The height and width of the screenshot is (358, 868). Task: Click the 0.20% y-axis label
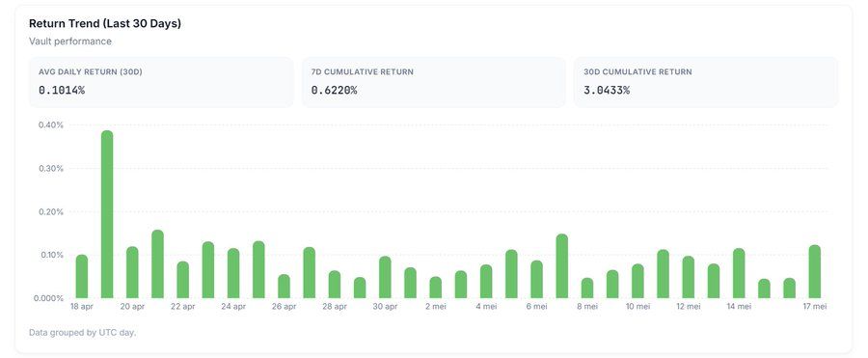click(x=51, y=211)
